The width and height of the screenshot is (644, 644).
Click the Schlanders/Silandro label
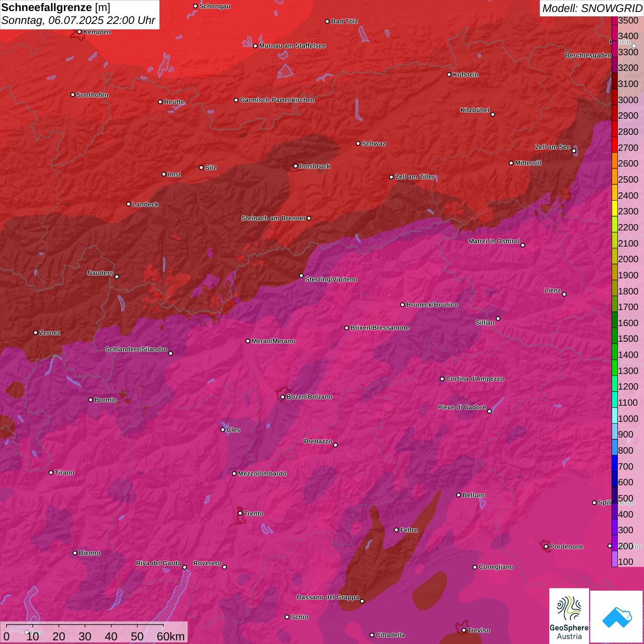(x=136, y=349)
